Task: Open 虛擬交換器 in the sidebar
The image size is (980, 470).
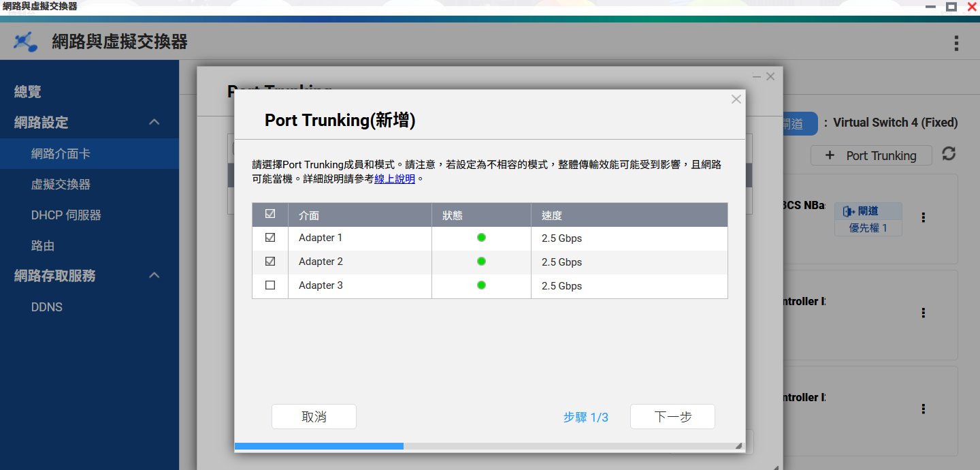Action: point(61,185)
